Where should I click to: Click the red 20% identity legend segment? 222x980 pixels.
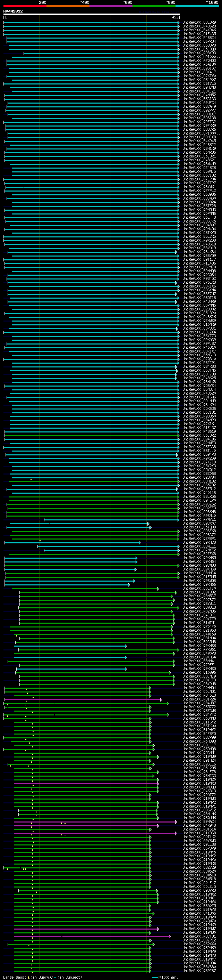25,6
